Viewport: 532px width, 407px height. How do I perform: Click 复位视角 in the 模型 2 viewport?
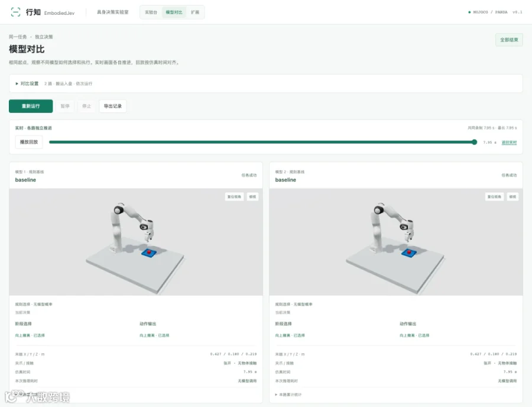click(x=494, y=197)
